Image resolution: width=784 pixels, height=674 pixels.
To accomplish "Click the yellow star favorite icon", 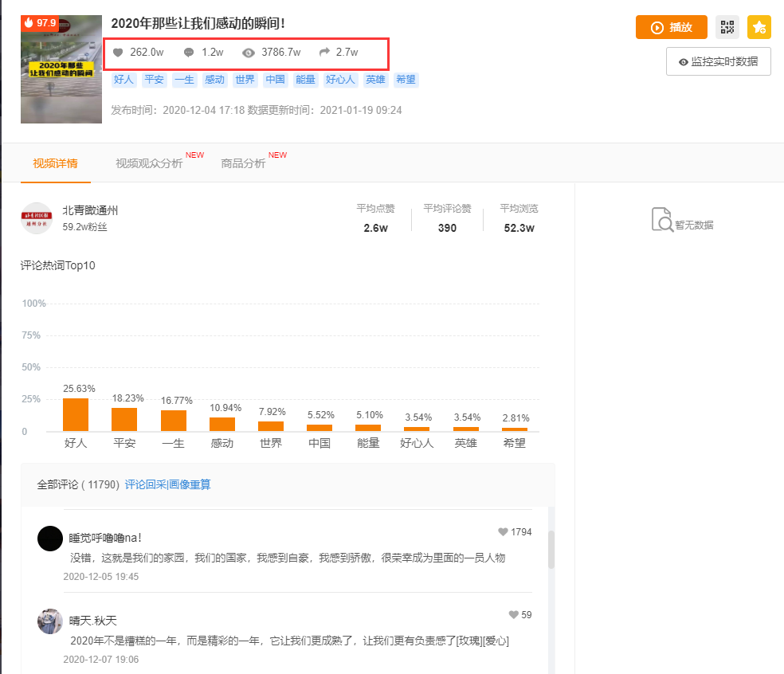I will click(x=759, y=27).
